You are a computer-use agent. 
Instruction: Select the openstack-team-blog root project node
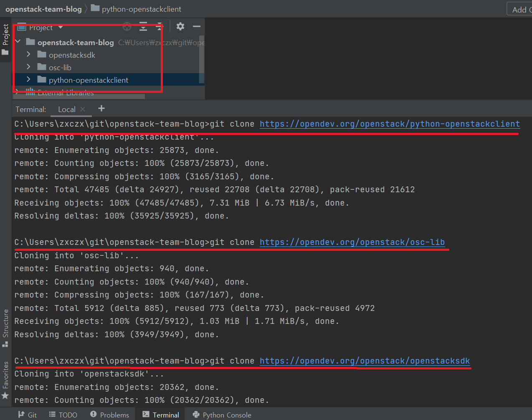(x=75, y=42)
